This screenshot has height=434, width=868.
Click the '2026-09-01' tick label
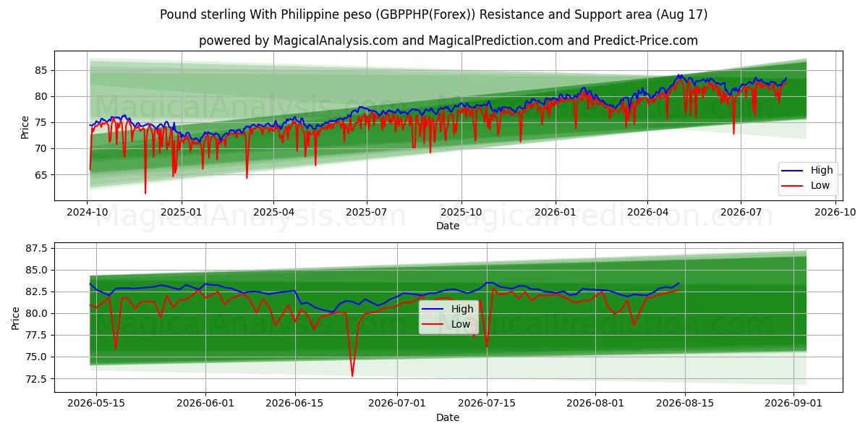(793, 404)
